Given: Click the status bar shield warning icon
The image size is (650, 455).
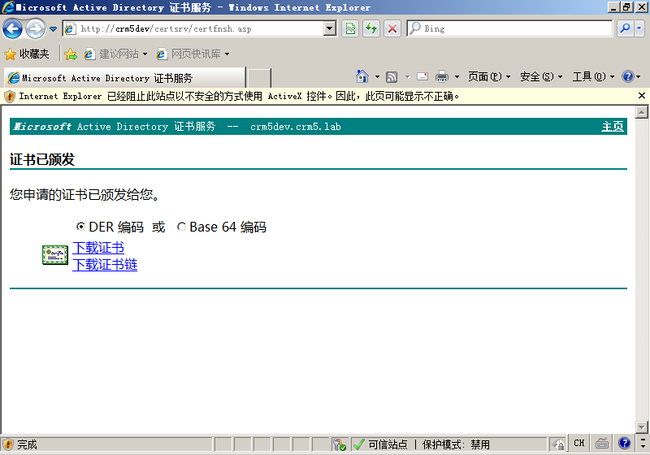Looking at the screenshot, I should click(8, 444).
